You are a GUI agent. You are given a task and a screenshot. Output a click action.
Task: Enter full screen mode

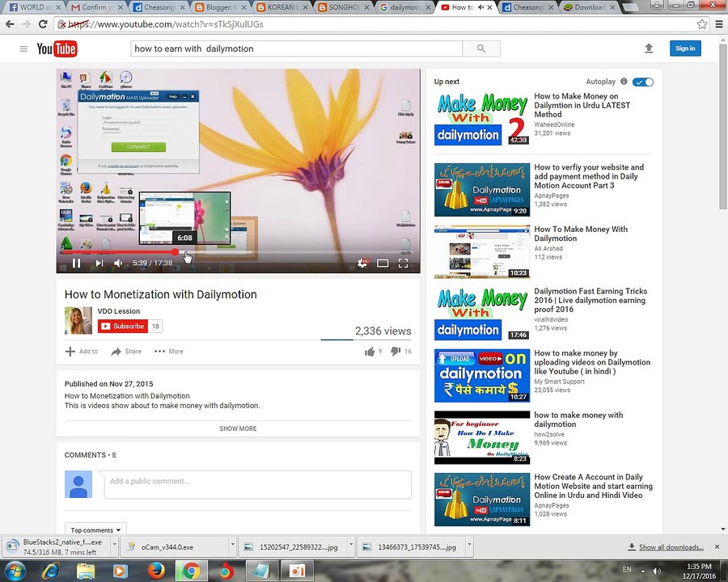(403, 264)
